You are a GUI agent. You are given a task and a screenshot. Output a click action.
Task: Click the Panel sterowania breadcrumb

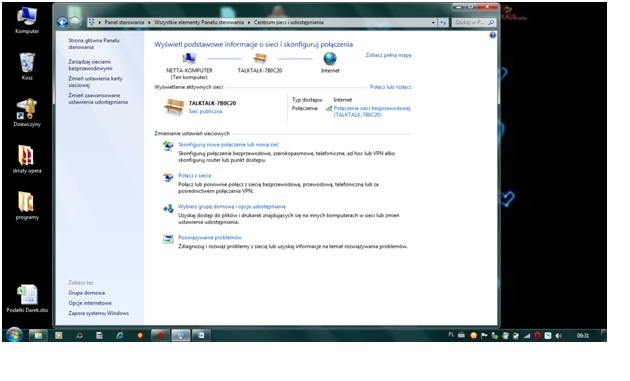[x=124, y=23]
